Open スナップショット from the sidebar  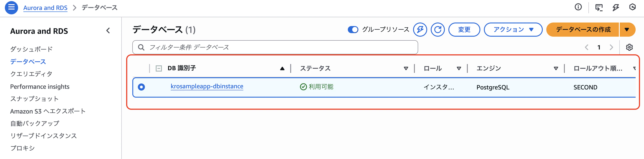click(34, 99)
